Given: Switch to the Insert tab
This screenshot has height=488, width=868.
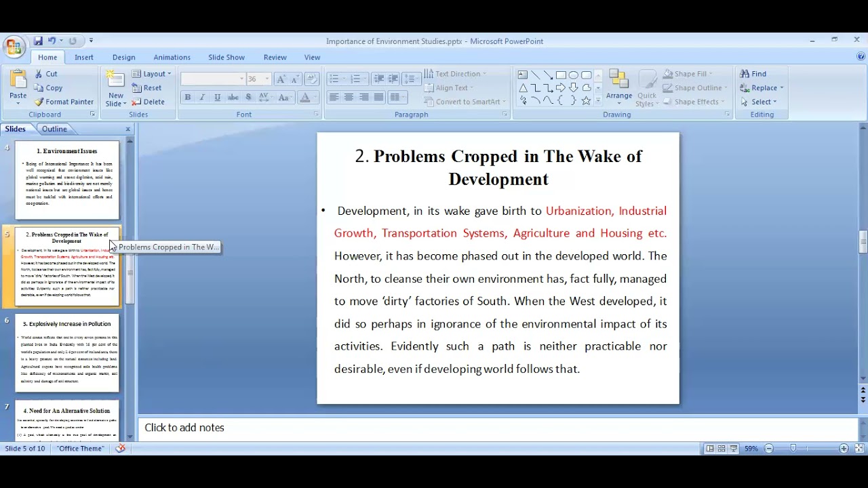Looking at the screenshot, I should click(x=83, y=57).
